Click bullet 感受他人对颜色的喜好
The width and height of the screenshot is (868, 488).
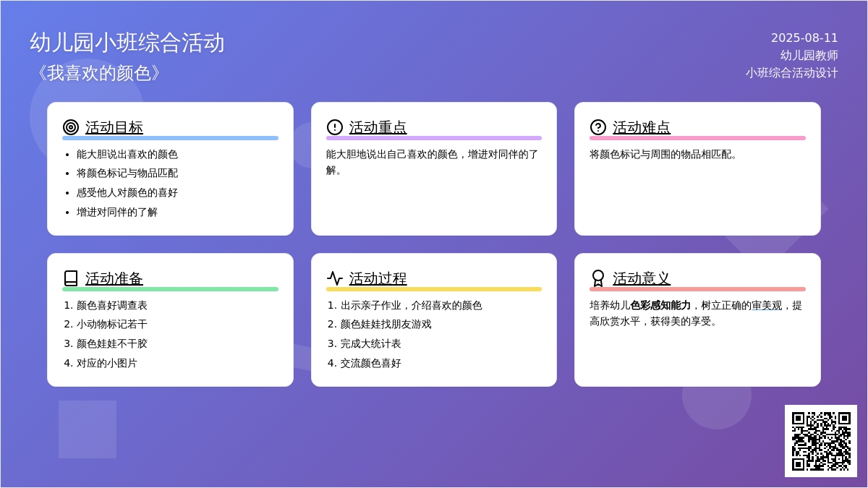(127, 193)
